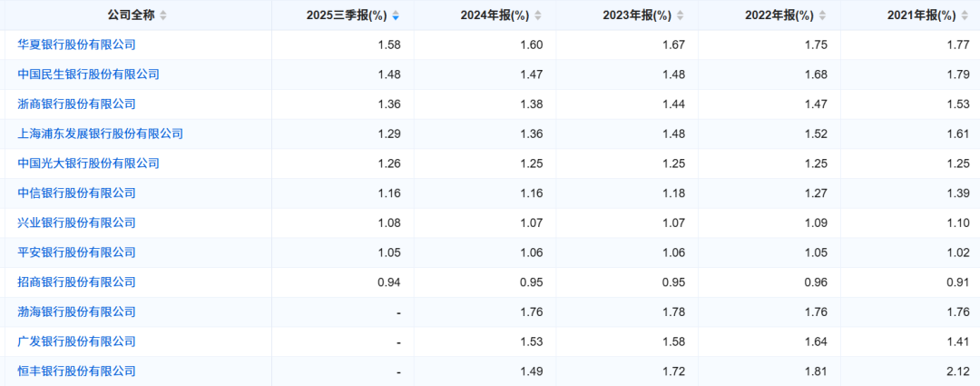Click 华夏银行 2025三季报 value 1.58

[388, 45]
